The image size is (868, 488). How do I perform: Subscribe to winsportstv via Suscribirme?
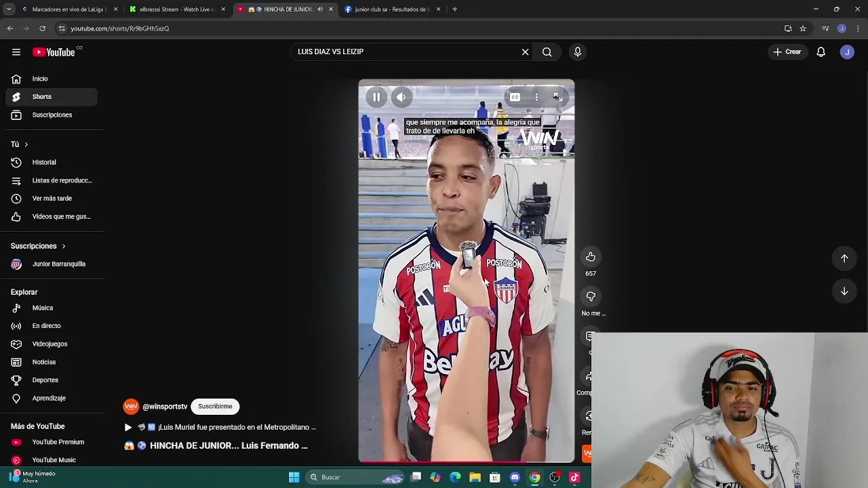click(215, 407)
